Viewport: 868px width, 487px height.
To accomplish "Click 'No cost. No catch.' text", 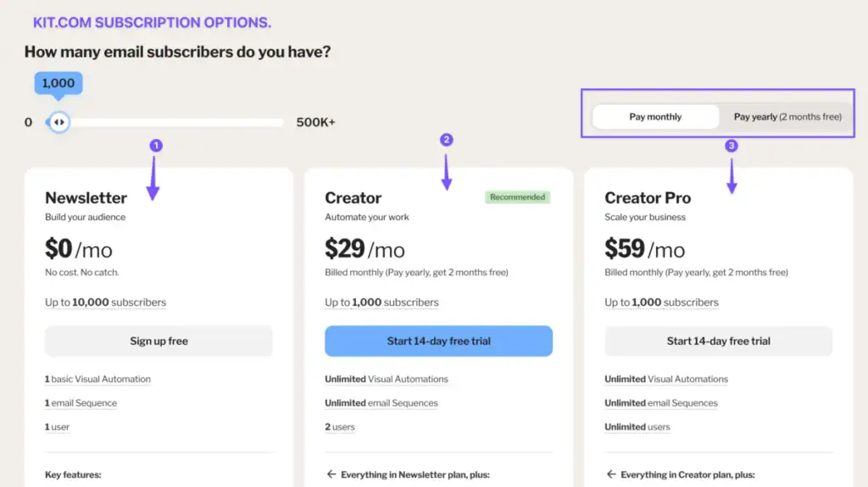I will pos(82,272).
